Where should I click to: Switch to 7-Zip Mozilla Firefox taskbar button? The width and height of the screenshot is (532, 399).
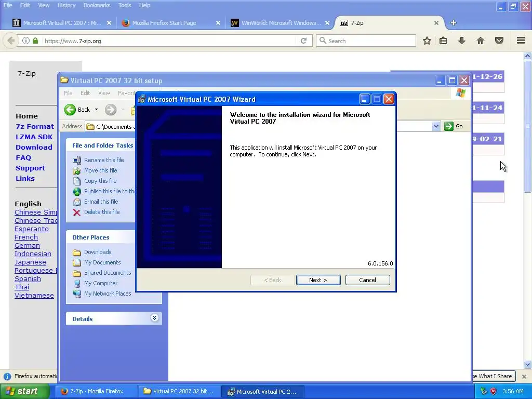point(96,392)
